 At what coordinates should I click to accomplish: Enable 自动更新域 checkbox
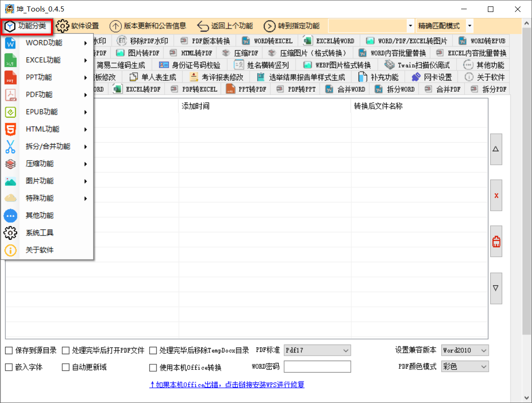[x=66, y=367]
